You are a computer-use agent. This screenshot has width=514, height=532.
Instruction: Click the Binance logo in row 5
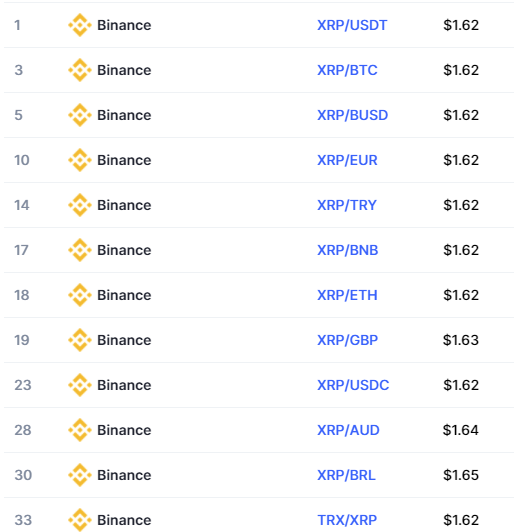coord(80,115)
